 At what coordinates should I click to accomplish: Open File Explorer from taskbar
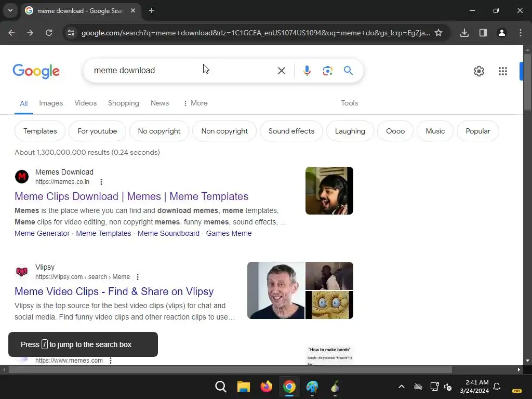click(x=243, y=387)
